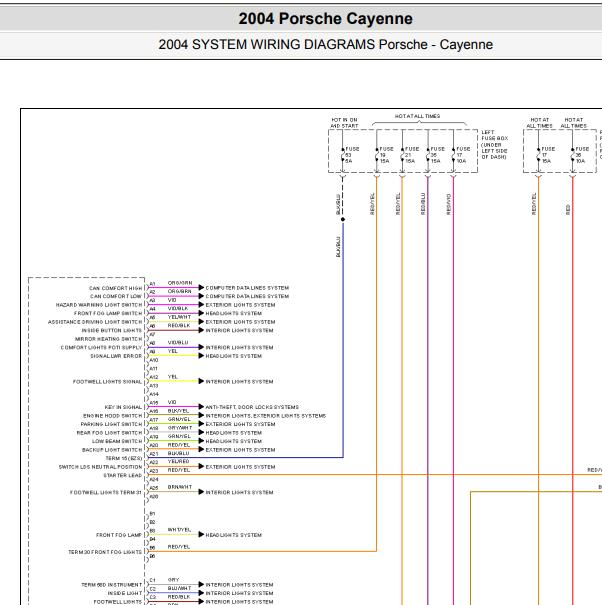Viewport: 602px width, 605px height.
Task: Click 'ANTI-THEFT, DOOR LOCKS SYSTEMS' reference
Action: 252,407
